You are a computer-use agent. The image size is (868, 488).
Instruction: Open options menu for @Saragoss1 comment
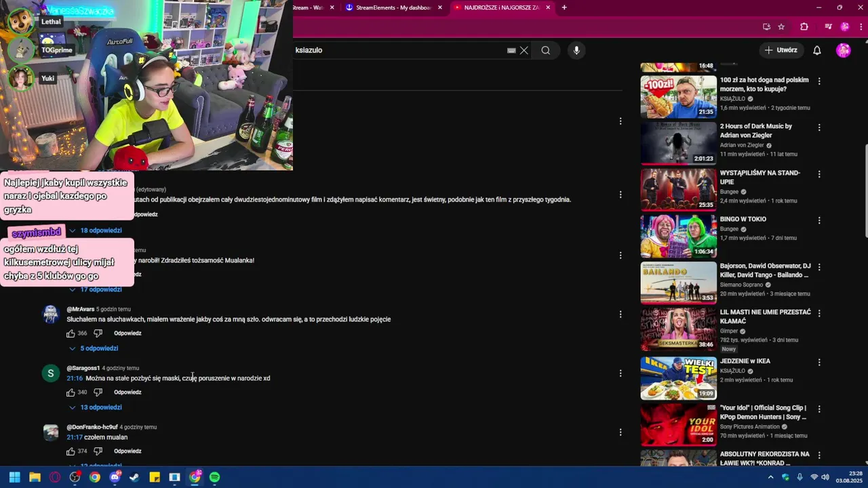tap(620, 373)
